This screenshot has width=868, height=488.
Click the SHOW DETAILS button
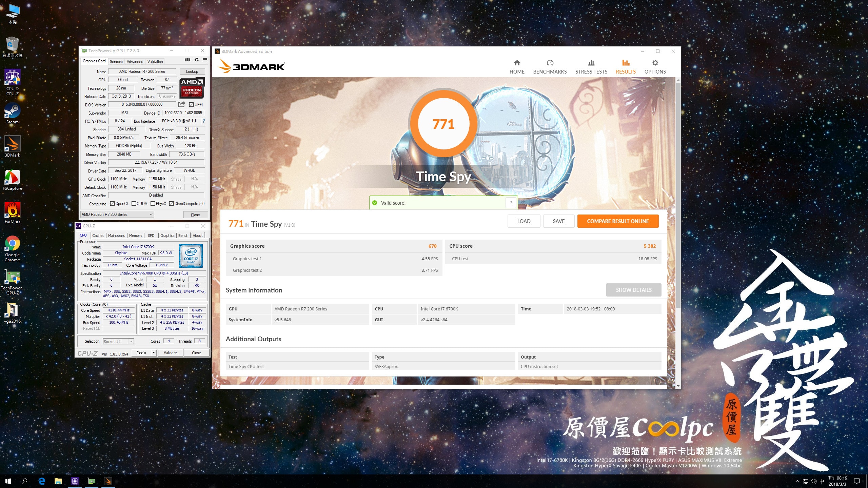[x=634, y=290]
